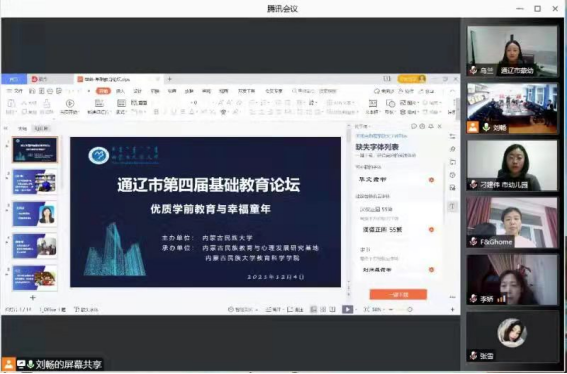Close the missing fonts side panel

point(440,126)
